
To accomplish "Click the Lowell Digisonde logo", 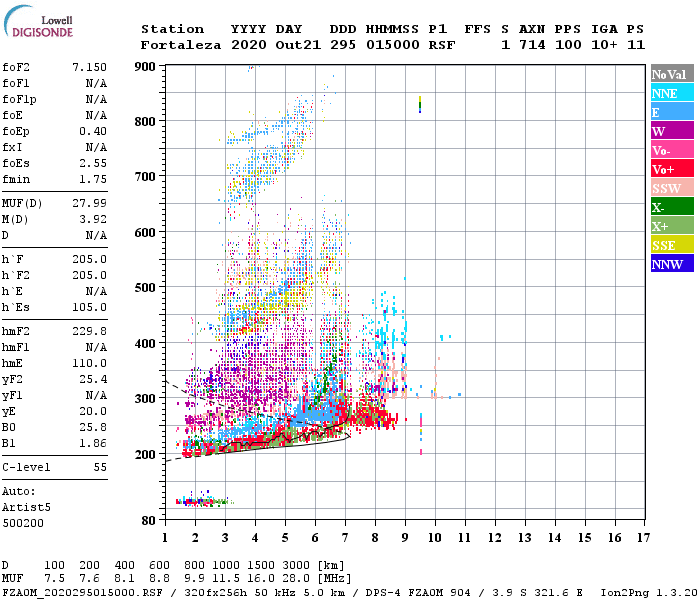I will [38, 22].
